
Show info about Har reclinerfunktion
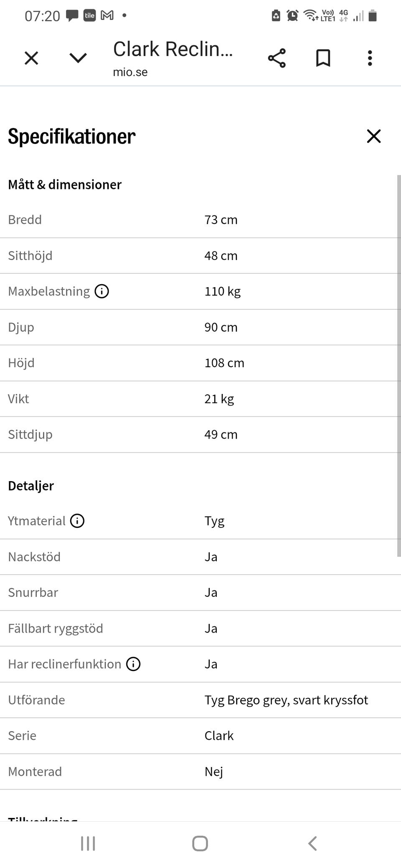133,664
